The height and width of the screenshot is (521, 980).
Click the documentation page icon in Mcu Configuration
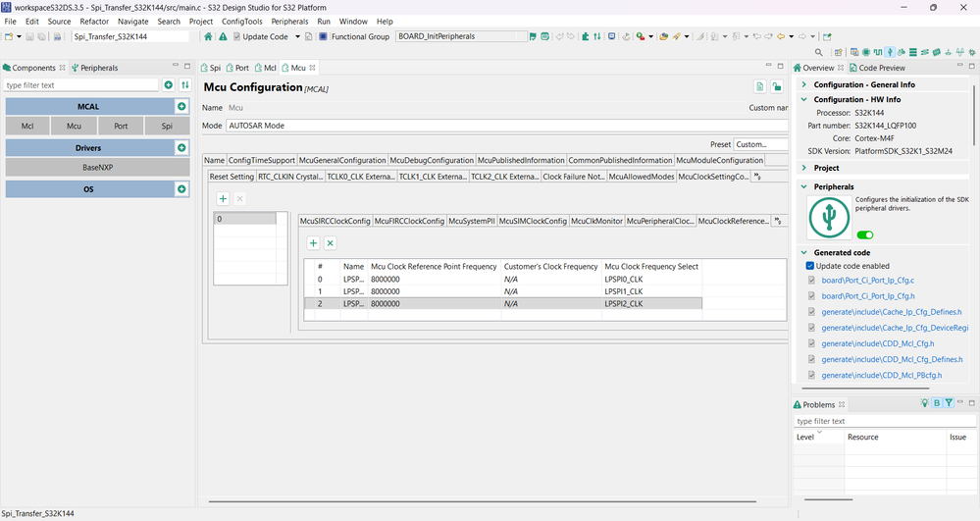(x=760, y=87)
